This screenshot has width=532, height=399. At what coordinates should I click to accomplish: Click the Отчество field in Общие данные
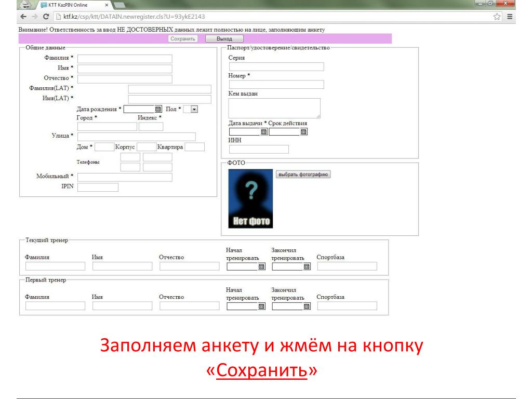125,79
